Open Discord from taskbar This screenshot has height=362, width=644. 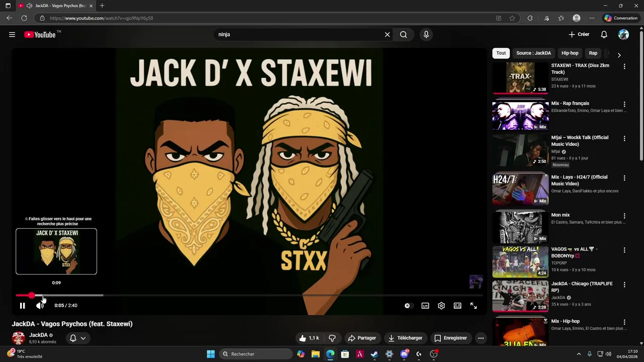[x=404, y=354]
